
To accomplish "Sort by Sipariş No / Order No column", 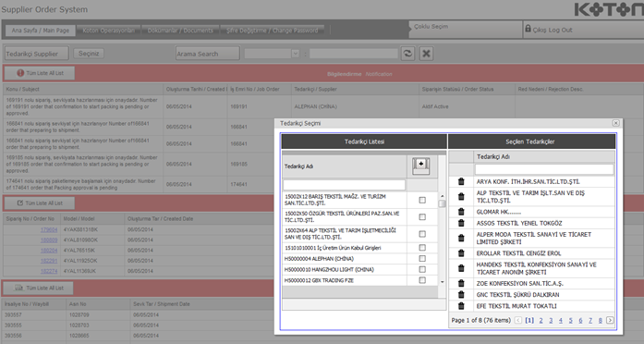I will [x=31, y=218].
